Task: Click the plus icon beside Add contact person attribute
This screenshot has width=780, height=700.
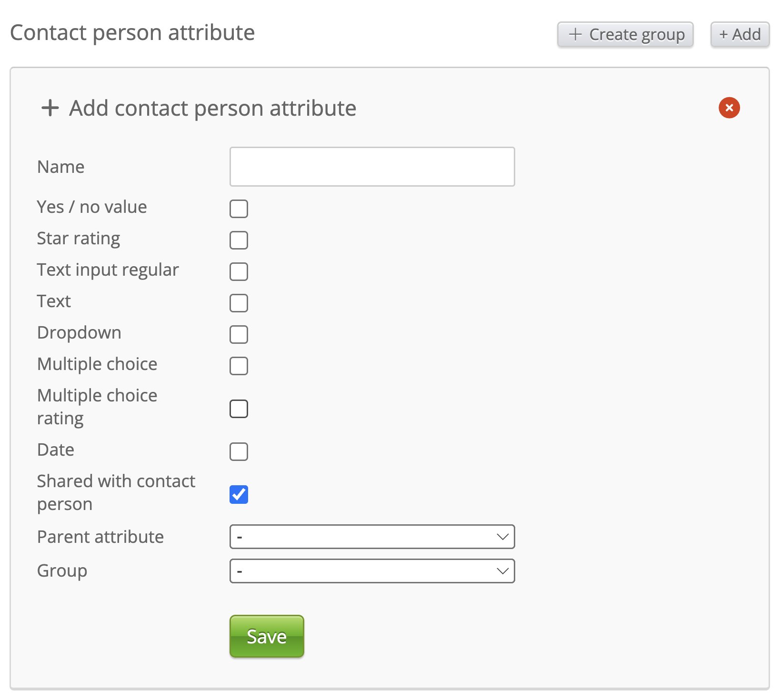Action: (x=50, y=108)
